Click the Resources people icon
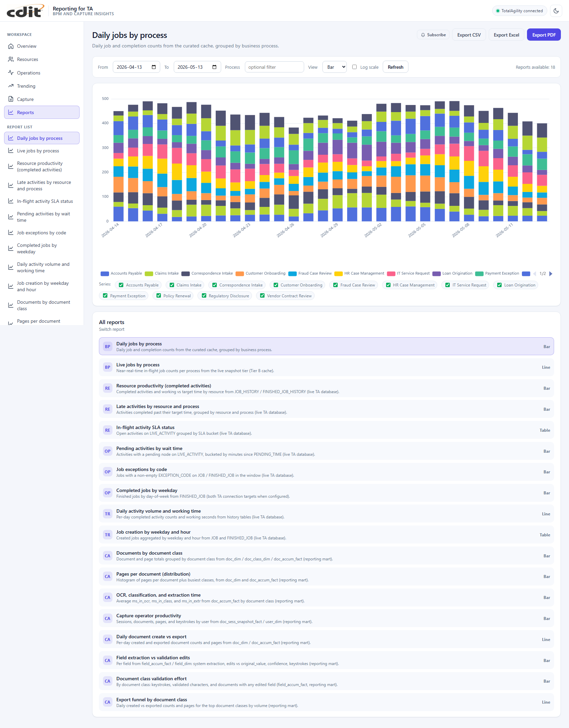Image resolution: width=569 pixels, height=728 pixels. [x=11, y=59]
